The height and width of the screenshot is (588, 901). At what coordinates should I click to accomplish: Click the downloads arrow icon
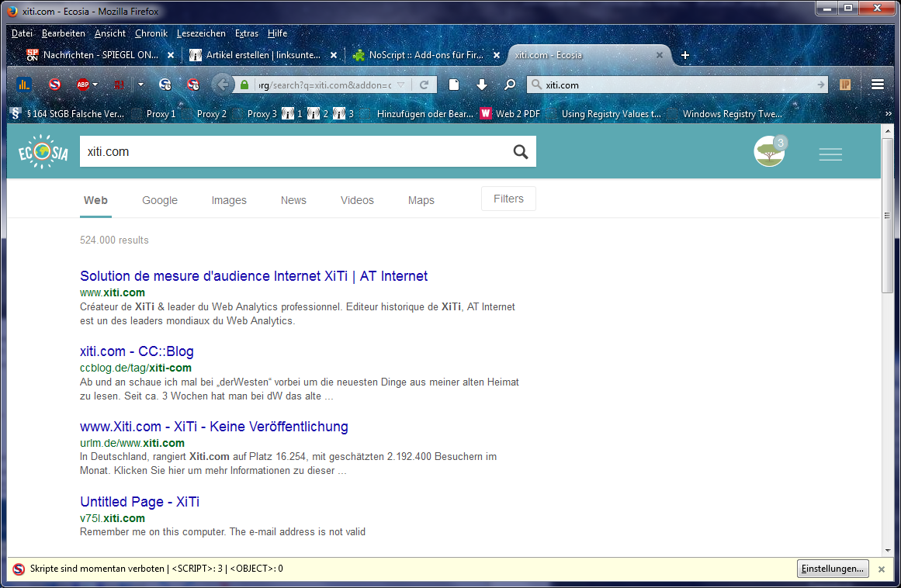(x=482, y=85)
